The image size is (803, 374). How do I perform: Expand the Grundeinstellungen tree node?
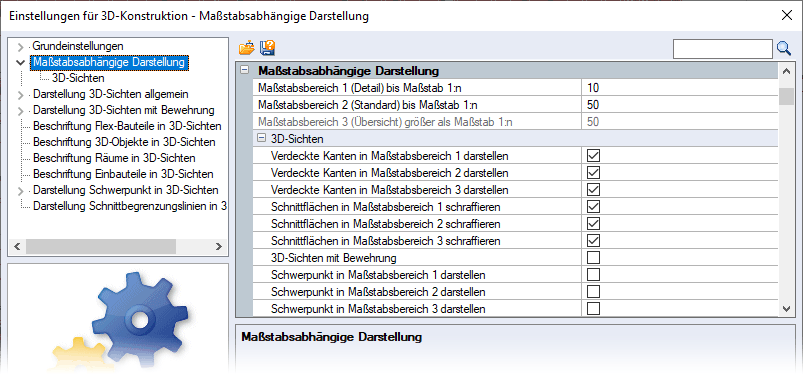(x=20, y=47)
